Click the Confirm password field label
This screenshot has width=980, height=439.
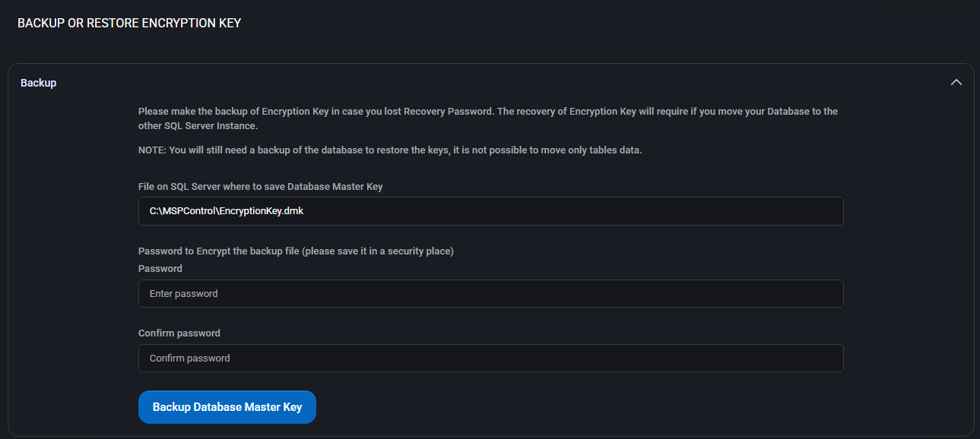179,333
